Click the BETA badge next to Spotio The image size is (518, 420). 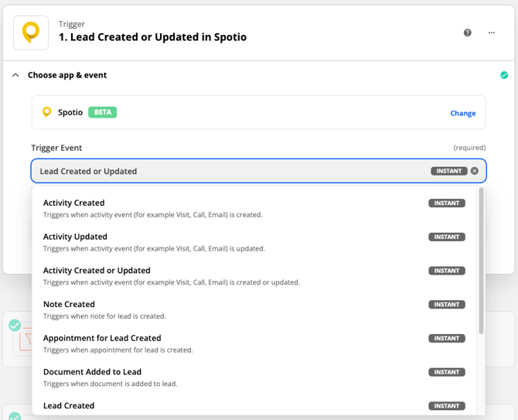click(102, 112)
